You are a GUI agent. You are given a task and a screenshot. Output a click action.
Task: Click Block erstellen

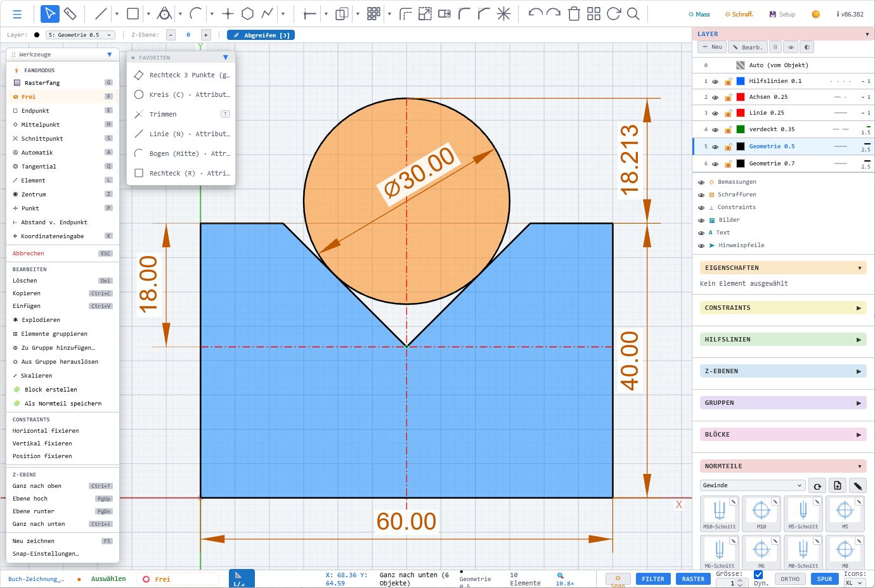coord(63,390)
